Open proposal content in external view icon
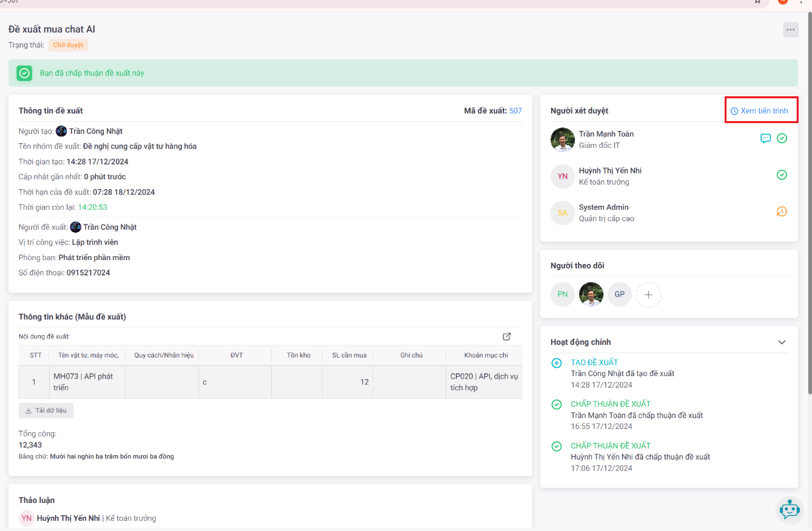The width and height of the screenshot is (812, 531). click(x=506, y=337)
